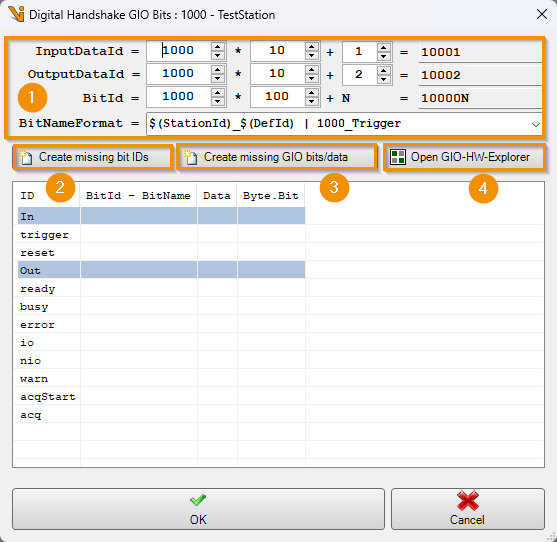Click Create missing bit IDs button
Viewport: 557px width, 542px height.
[x=93, y=157]
